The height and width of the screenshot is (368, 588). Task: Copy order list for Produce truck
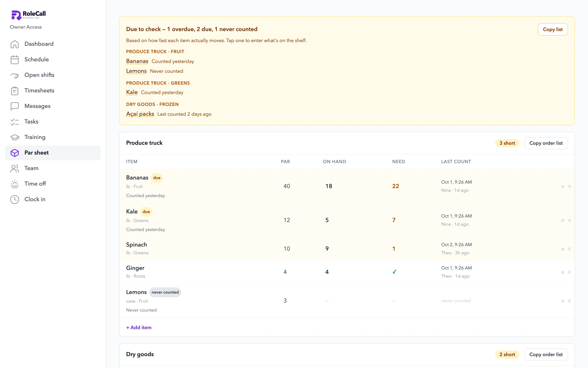click(x=546, y=143)
